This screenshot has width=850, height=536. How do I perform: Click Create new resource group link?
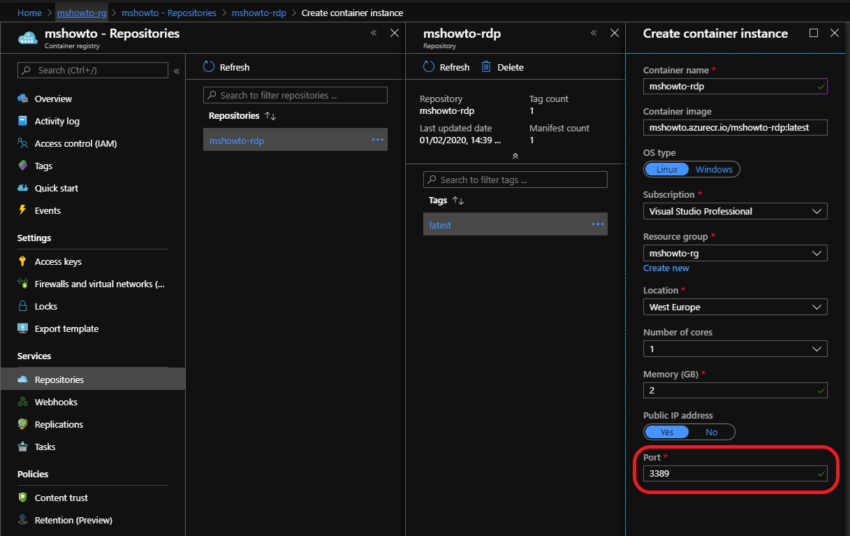click(666, 268)
